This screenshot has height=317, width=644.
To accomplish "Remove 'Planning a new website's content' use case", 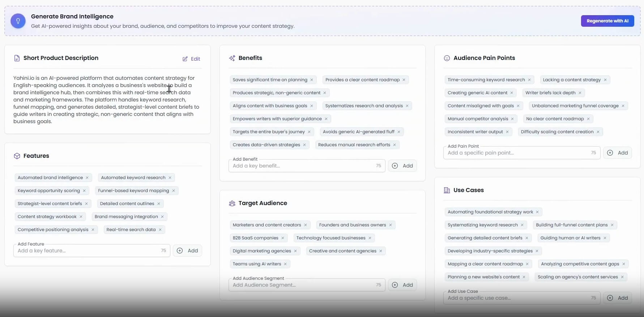I will (x=524, y=277).
